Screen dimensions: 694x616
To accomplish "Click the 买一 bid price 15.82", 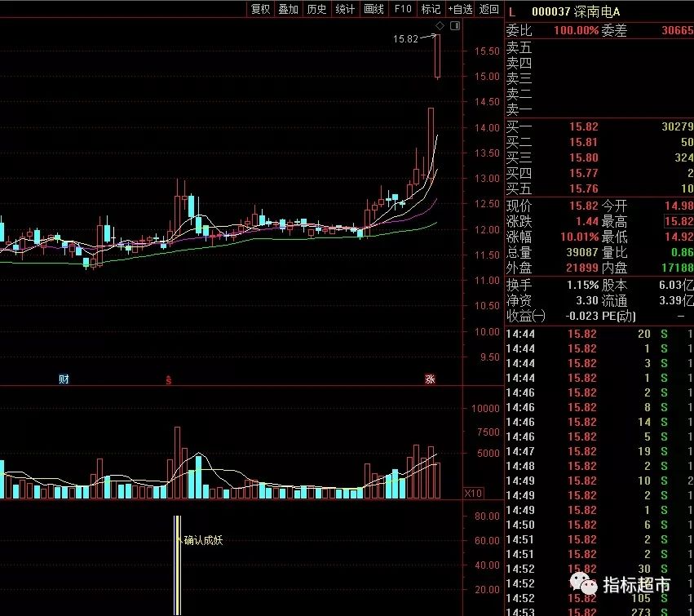I will [585, 126].
